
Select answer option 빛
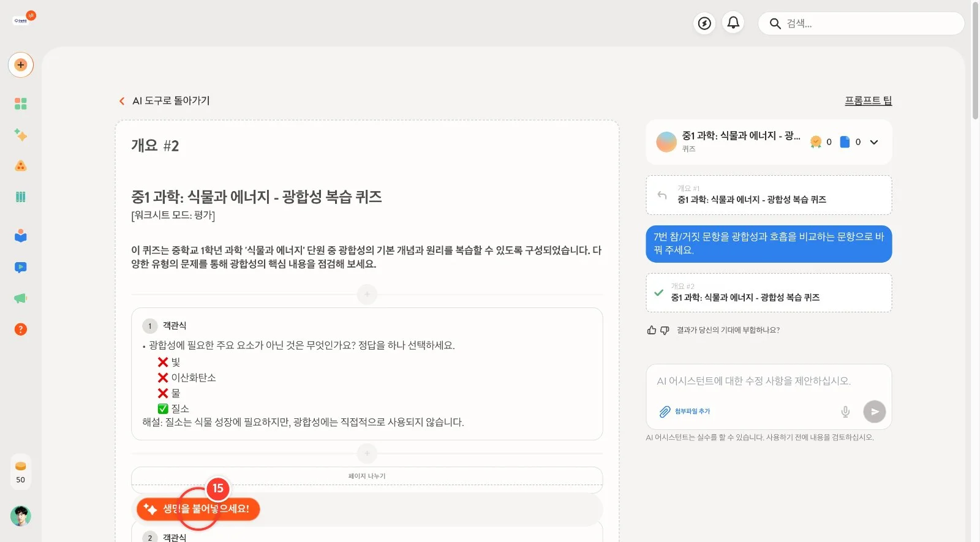[169, 363]
